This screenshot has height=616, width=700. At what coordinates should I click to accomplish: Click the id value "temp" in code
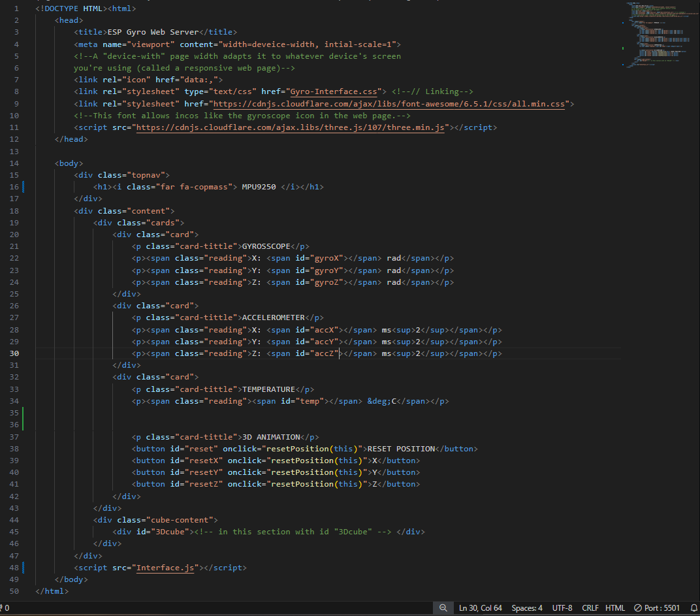coord(310,401)
